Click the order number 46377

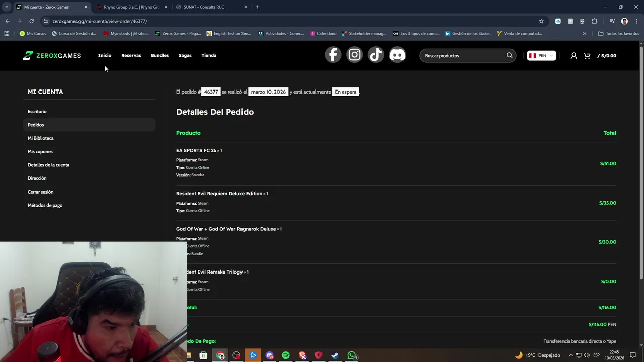211,92
